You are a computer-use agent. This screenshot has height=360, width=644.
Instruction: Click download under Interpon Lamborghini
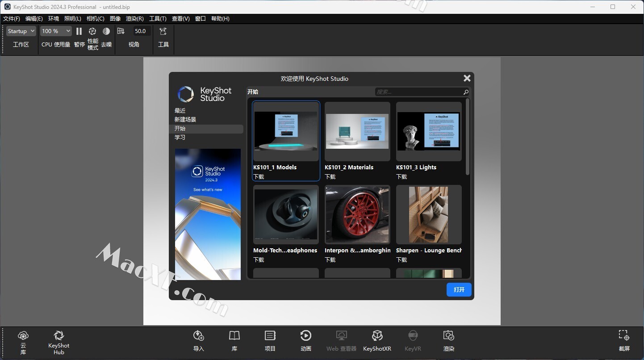330,260
